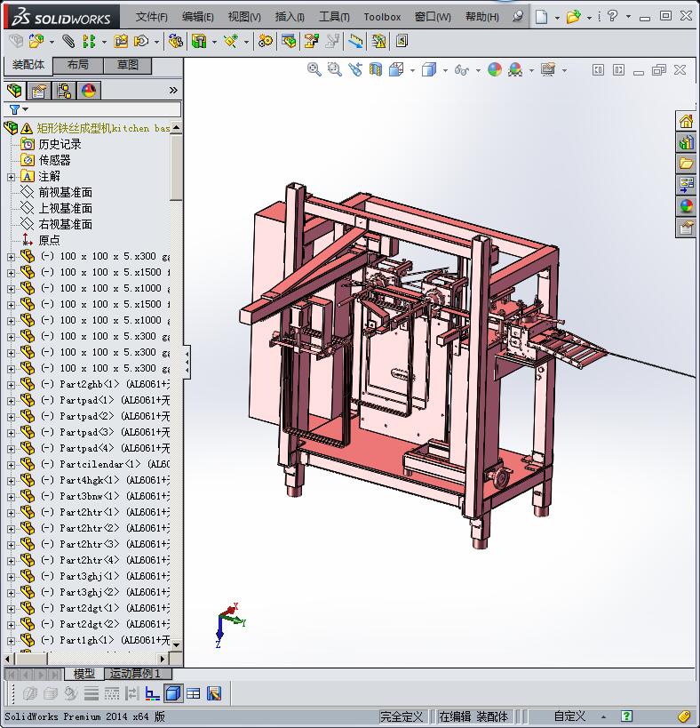The image size is (700, 728).
Task: Open the FeatureManager design tree tab
Action: 14,90
